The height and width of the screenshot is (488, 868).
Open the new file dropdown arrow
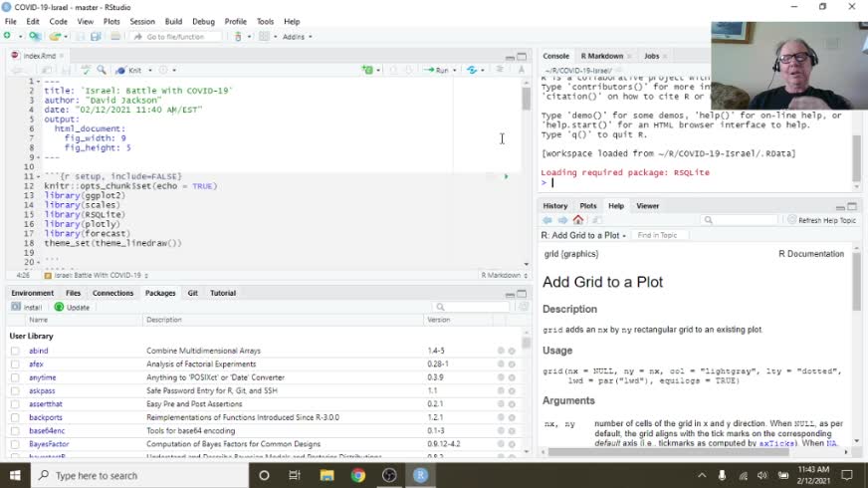21,37
